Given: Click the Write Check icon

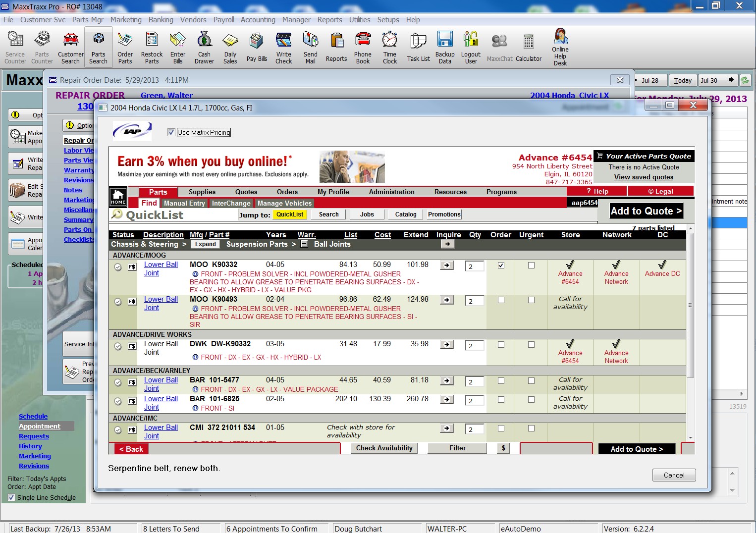Looking at the screenshot, I should point(284,48).
